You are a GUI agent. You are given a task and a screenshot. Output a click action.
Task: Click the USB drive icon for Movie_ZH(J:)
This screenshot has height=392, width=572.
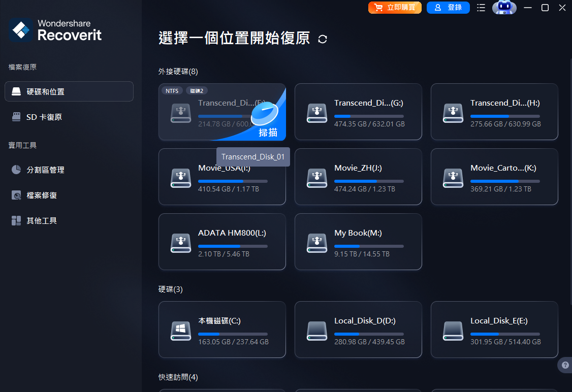click(x=316, y=178)
